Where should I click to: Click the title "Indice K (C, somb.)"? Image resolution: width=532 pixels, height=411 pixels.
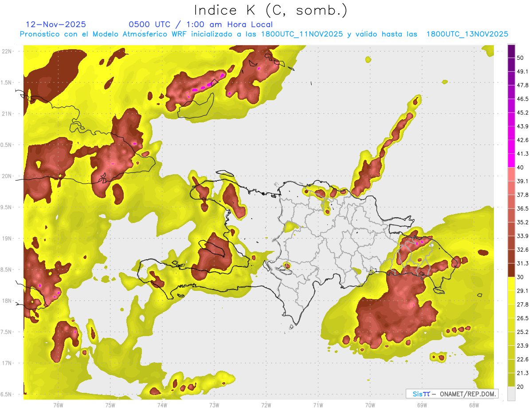pyautogui.click(x=270, y=10)
